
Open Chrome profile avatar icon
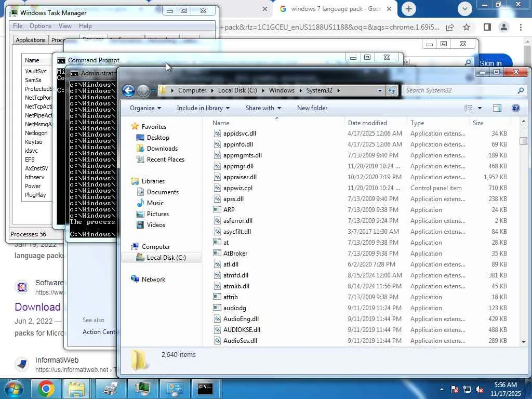(x=504, y=27)
